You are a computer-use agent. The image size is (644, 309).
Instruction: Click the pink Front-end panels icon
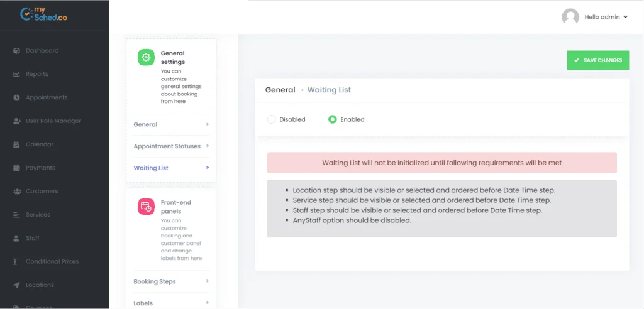(146, 207)
